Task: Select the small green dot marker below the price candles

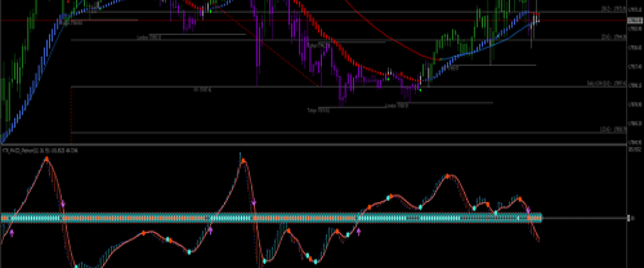Action: (x=420, y=90)
